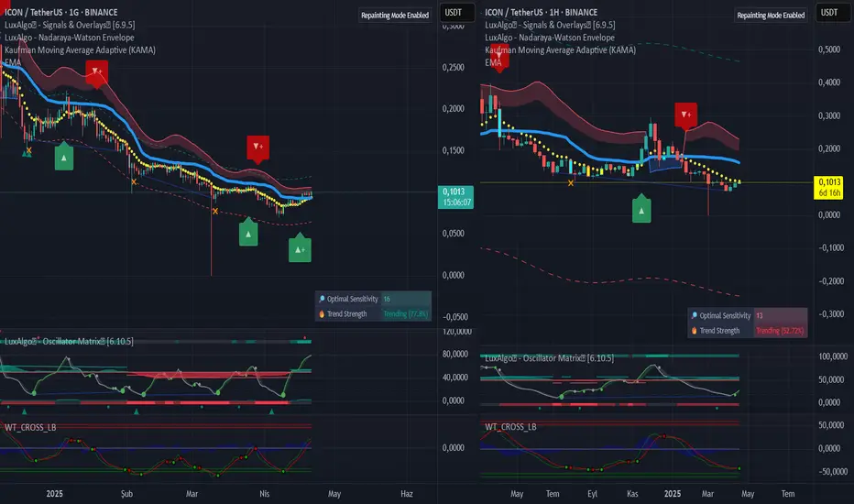The width and height of the screenshot is (854, 504).
Task: Click the green buy marker in January on 1G chart
Action: pyautogui.click(x=64, y=156)
